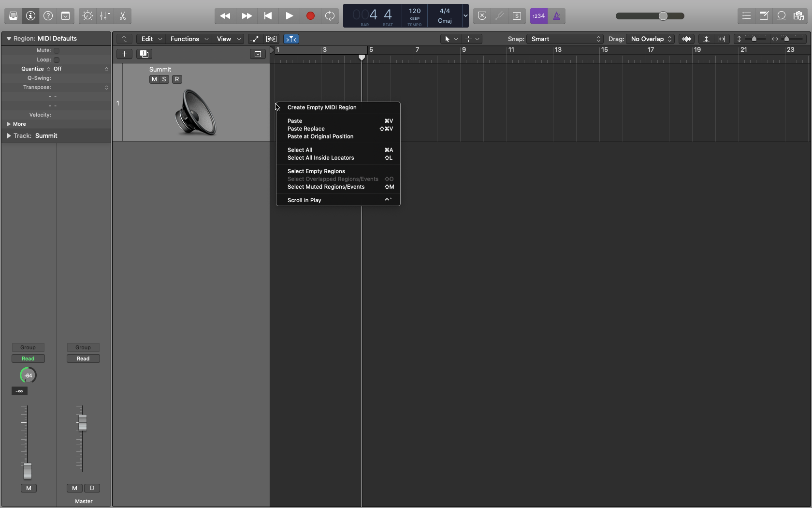The height and width of the screenshot is (508, 812).
Task: Tick the Loop checkbox in Region inspector
Action: pyautogui.click(x=57, y=60)
